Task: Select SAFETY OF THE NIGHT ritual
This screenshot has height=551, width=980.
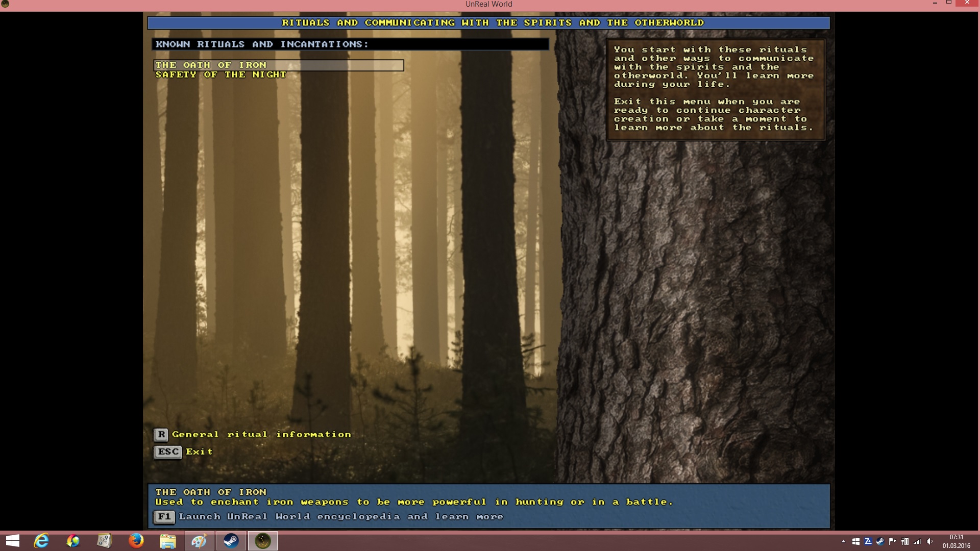Action: (220, 75)
